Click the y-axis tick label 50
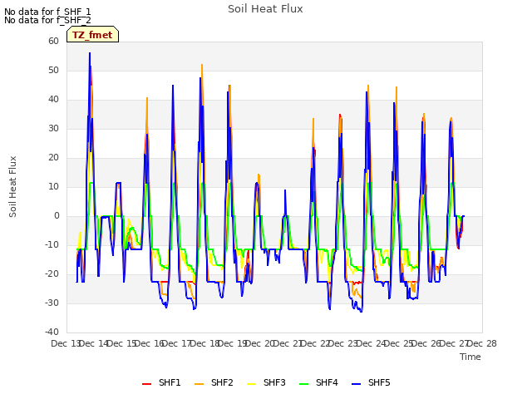The width and height of the screenshot is (532, 399). tap(53, 70)
